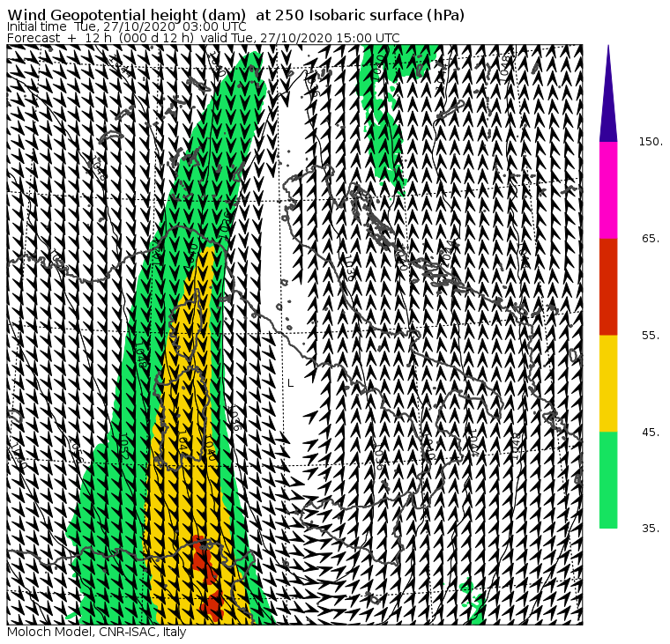Click the 'Forecast + 12 h' validity line

coord(204,38)
